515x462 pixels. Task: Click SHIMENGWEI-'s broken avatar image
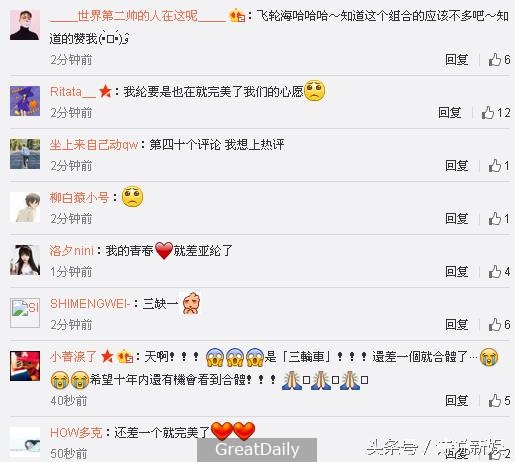(25, 313)
